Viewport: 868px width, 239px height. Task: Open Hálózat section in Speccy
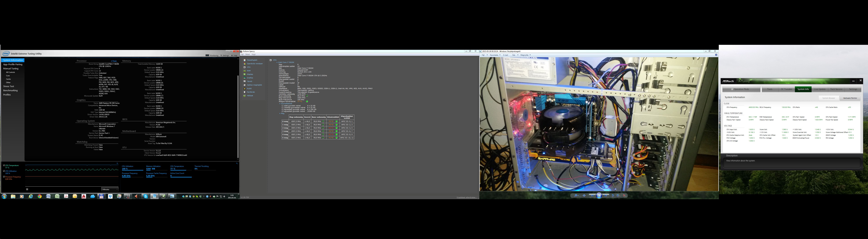tap(250, 95)
